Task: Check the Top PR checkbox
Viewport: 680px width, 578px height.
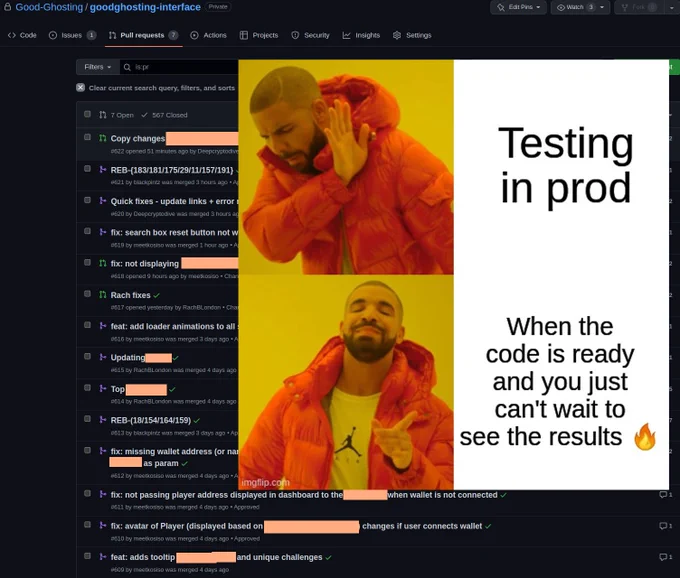Action: [88, 387]
